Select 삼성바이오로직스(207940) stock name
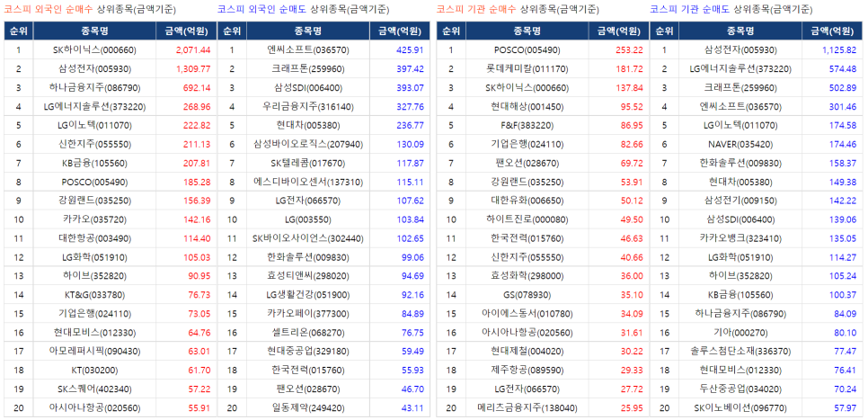 click(308, 144)
